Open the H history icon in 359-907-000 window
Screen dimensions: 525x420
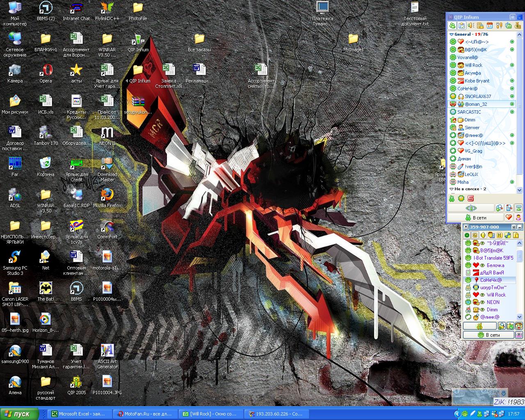500,235
